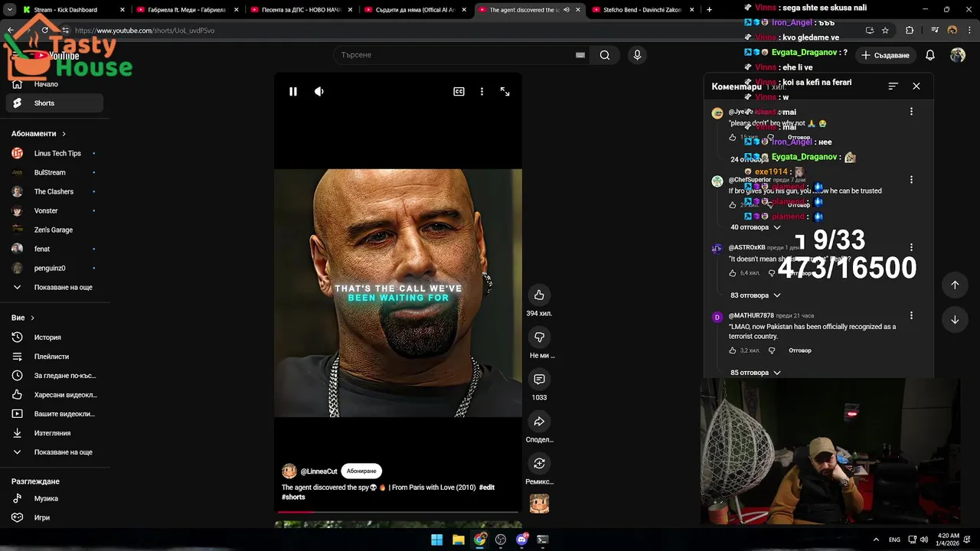Go to previous short with up arrow
Image resolution: width=980 pixels, height=551 pixels.
point(955,285)
